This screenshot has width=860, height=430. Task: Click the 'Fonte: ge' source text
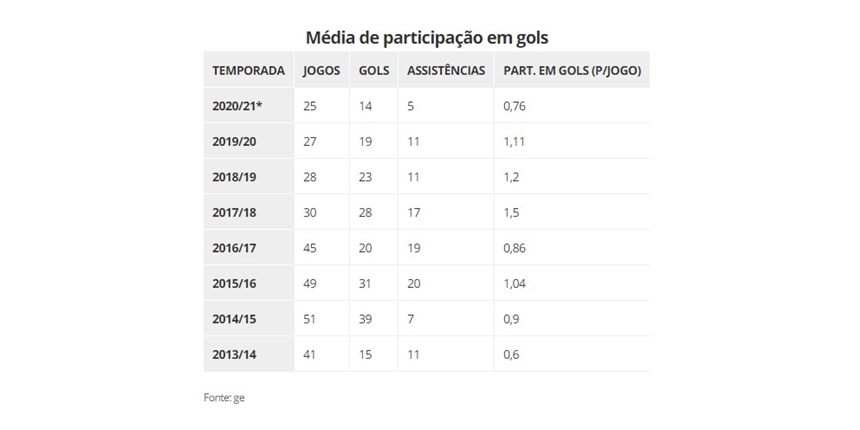click(x=224, y=397)
